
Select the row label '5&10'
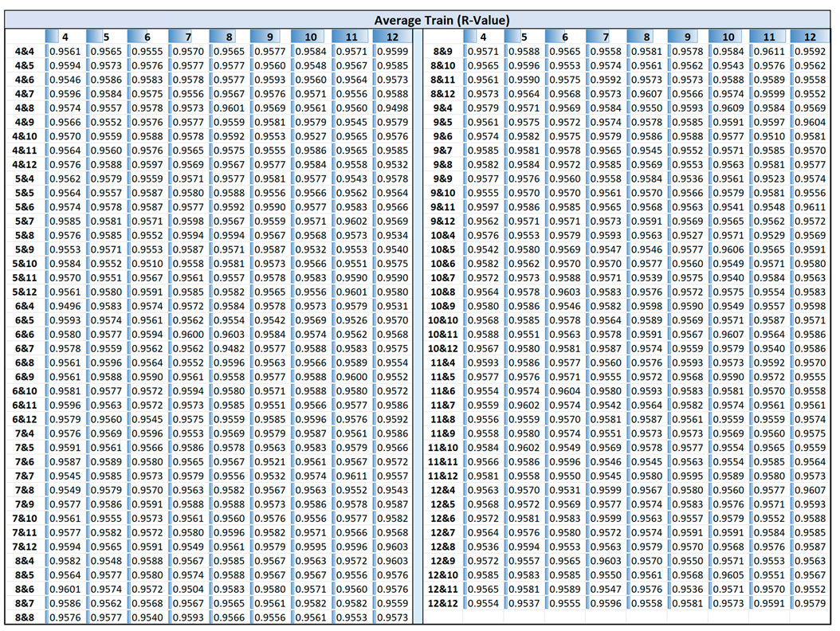(x=25, y=264)
